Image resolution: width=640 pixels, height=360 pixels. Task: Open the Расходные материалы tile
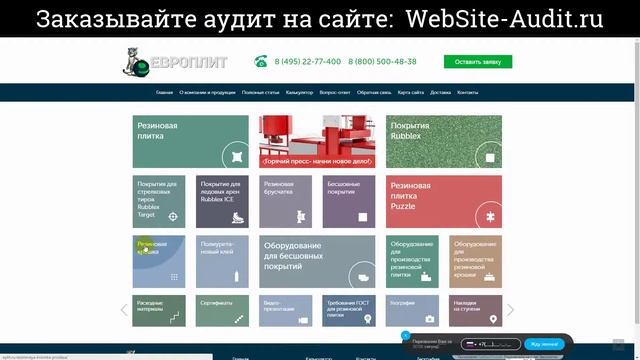159,311
